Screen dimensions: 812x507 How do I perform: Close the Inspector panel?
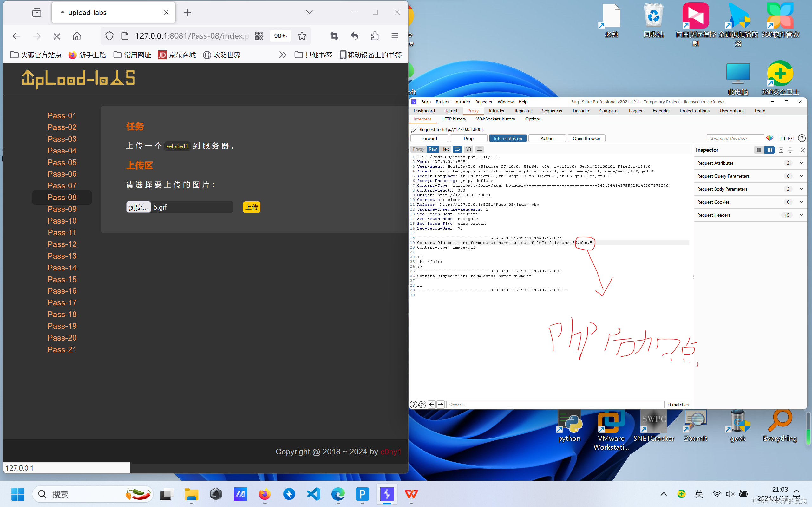[x=802, y=150]
